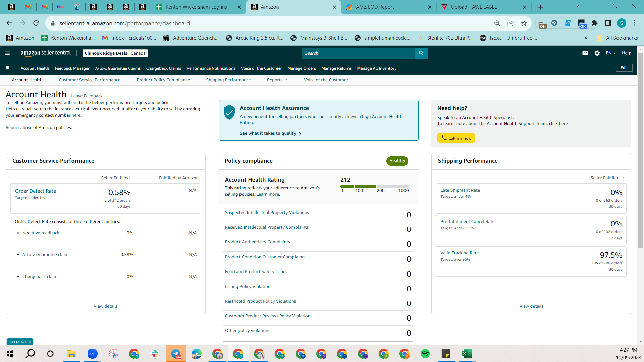Go back to the previous page in Chrome
This screenshot has height=362, width=644.
pyautogui.click(x=9, y=23)
